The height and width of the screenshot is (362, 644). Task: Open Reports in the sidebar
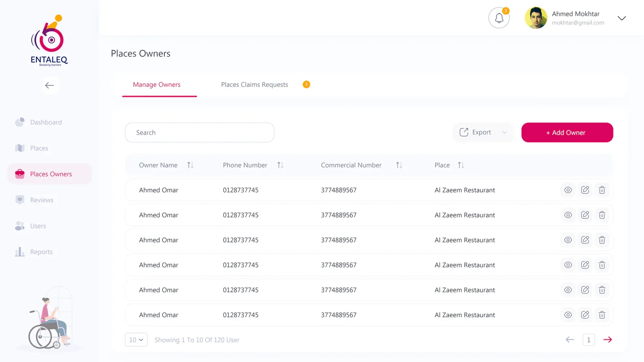pyautogui.click(x=34, y=252)
